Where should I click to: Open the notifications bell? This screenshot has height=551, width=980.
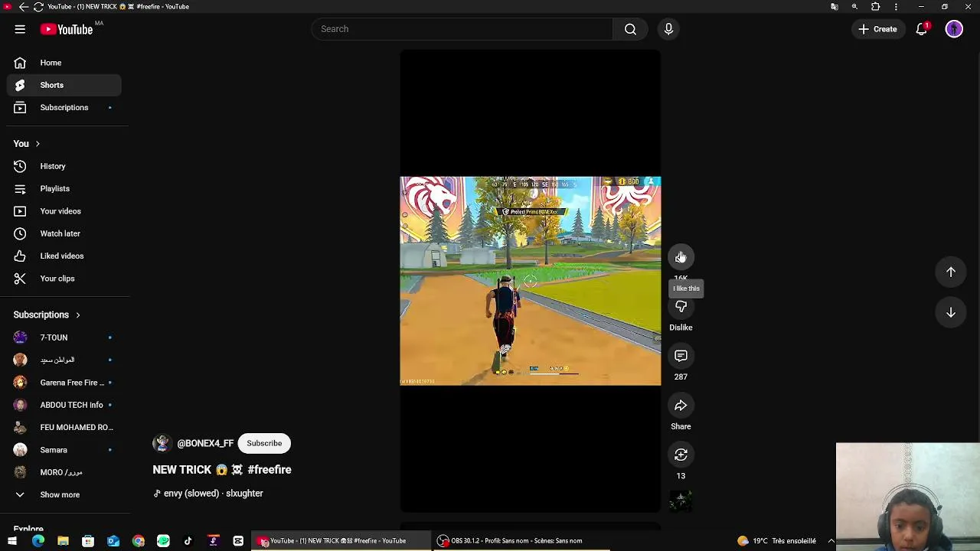point(922,29)
